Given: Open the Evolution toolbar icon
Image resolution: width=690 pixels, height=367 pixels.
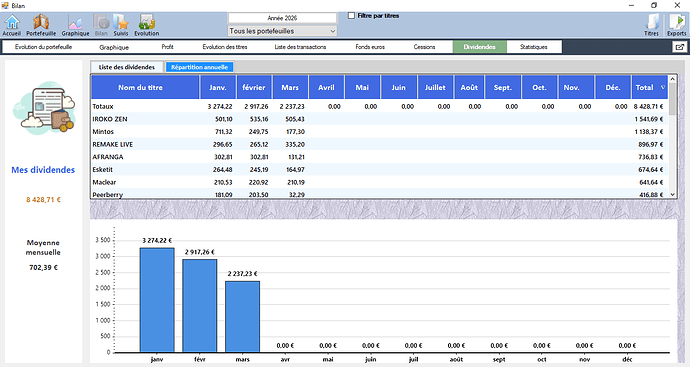Looking at the screenshot, I should point(147,25).
